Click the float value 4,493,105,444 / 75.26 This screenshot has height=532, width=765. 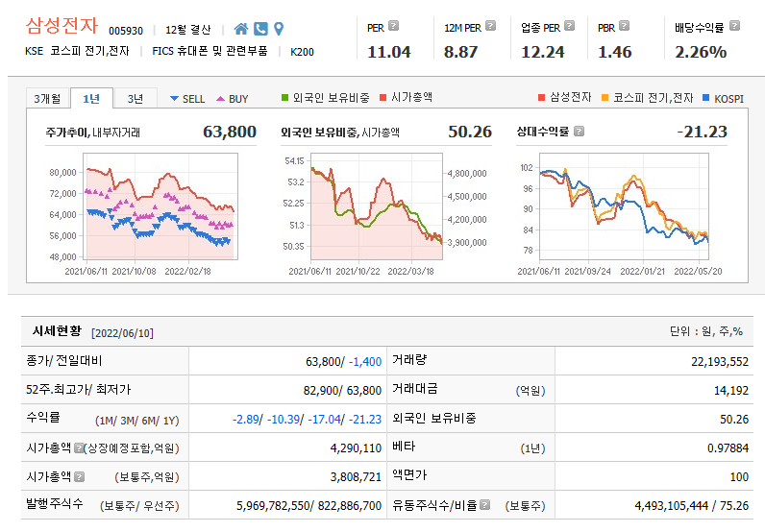691,506
